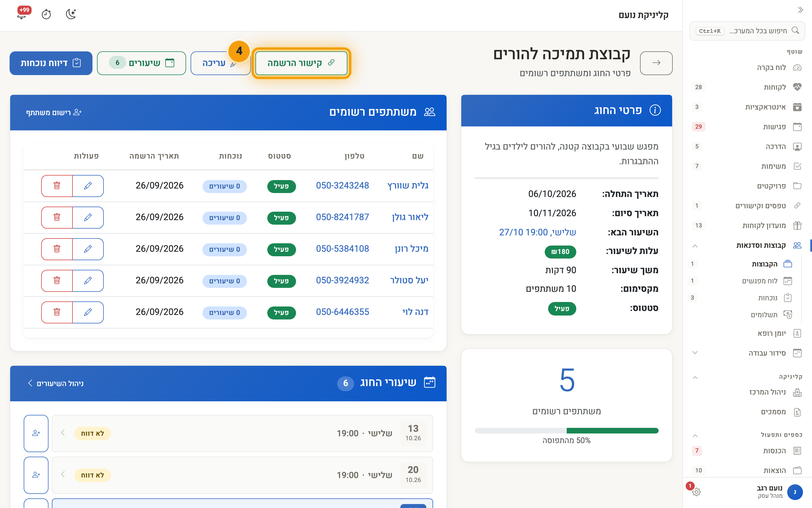Open settings gear icon near user profile
The width and height of the screenshot is (812, 508).
pyautogui.click(x=696, y=492)
